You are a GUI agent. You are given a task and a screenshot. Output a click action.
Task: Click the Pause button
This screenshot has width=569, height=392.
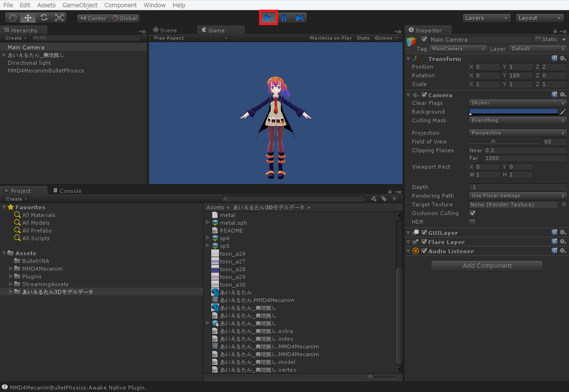[x=284, y=18]
